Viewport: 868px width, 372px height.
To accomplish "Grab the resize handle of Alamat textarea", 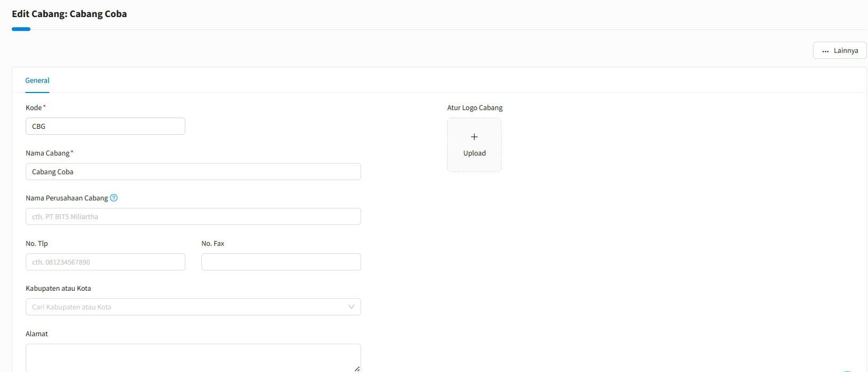I will 357,368.
